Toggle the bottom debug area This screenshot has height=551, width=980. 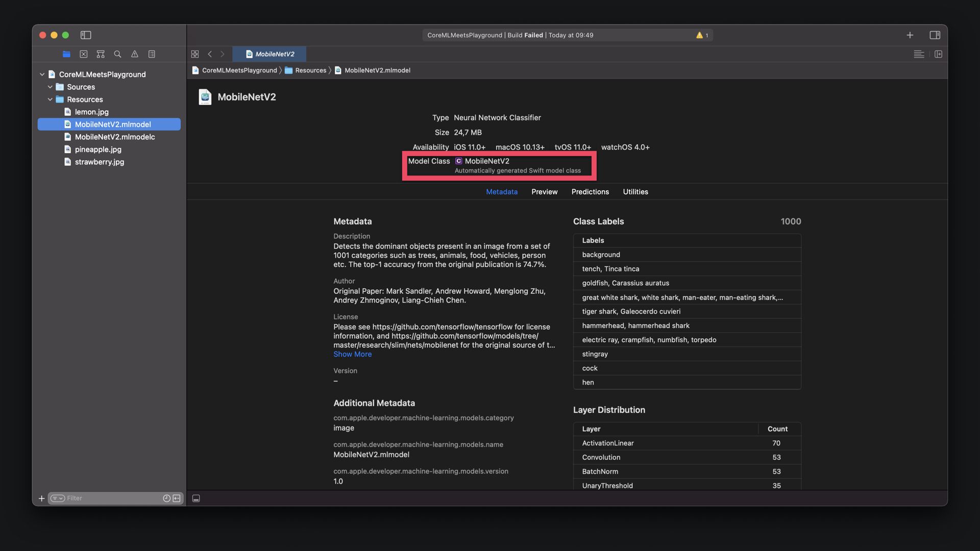click(x=196, y=498)
